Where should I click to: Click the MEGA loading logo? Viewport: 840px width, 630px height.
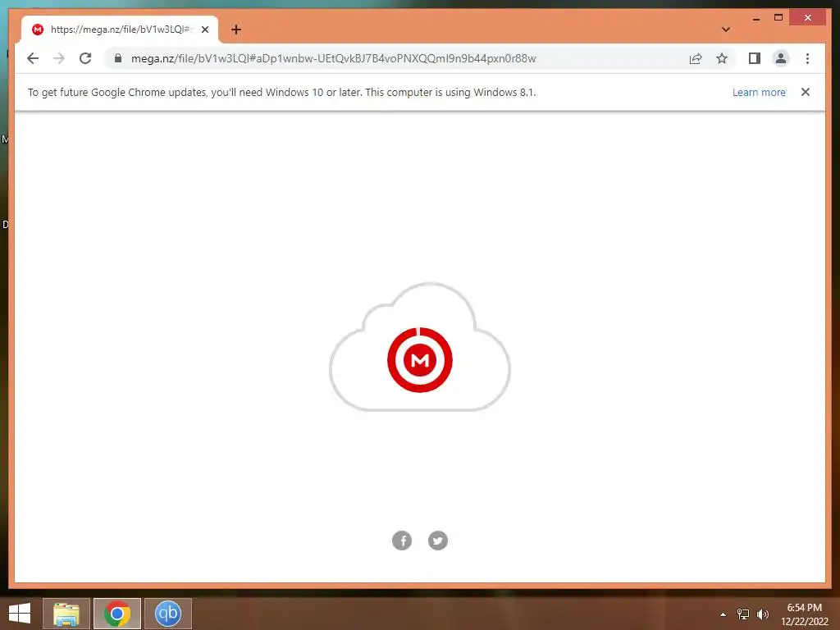point(420,359)
